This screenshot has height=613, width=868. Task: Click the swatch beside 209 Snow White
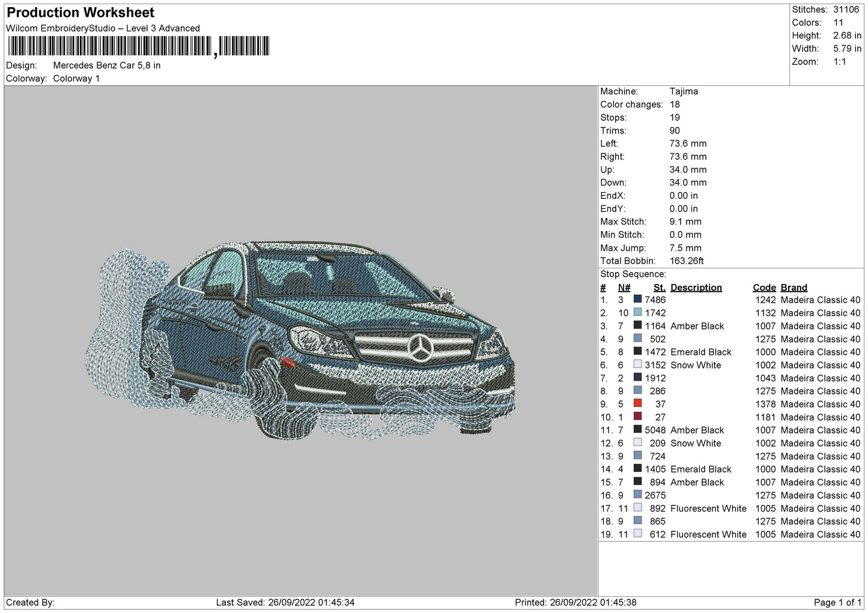point(637,442)
